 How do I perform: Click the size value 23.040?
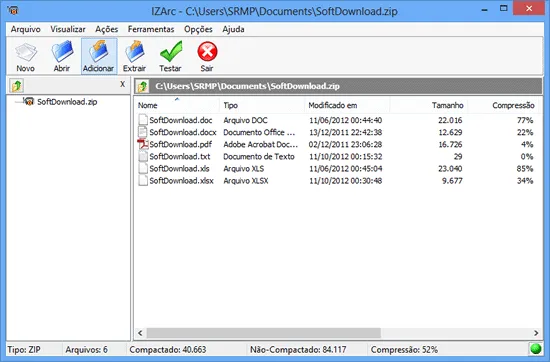[450, 169]
